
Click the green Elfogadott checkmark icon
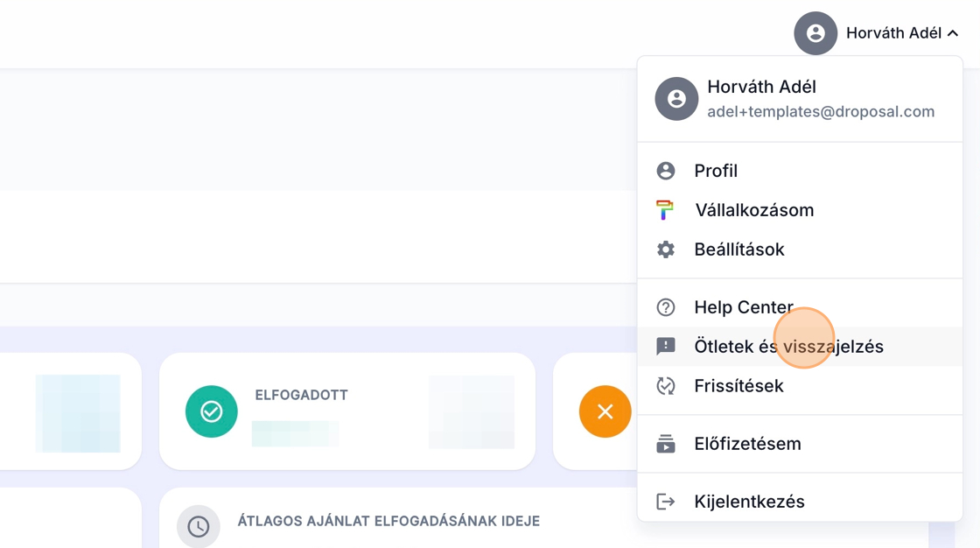pyautogui.click(x=211, y=411)
